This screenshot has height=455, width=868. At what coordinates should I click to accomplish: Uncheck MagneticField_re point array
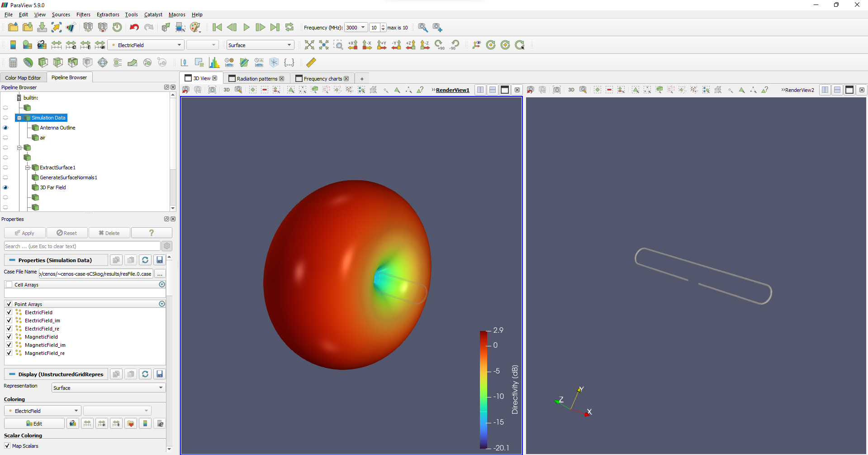click(x=9, y=353)
